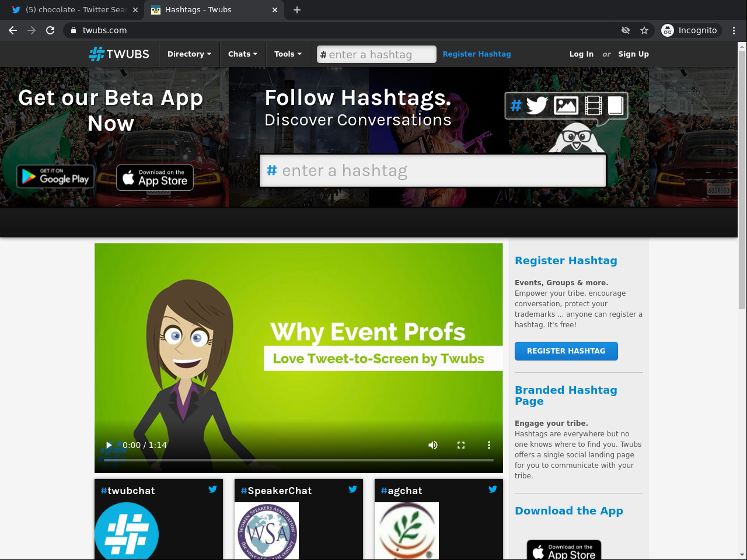
Task: Select the Hashtags - Twubs tab
Action: click(214, 10)
